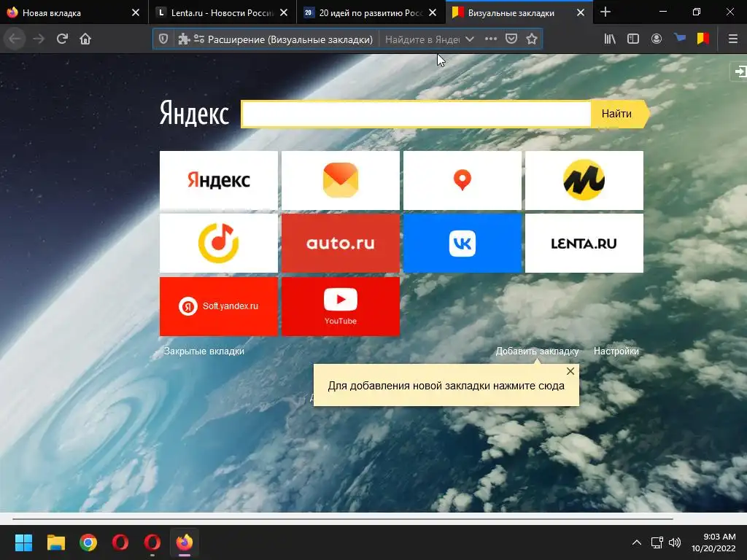Click the horizontal scrollbar at page bottom
This screenshot has height=560, width=747.
pyautogui.click(x=343, y=518)
